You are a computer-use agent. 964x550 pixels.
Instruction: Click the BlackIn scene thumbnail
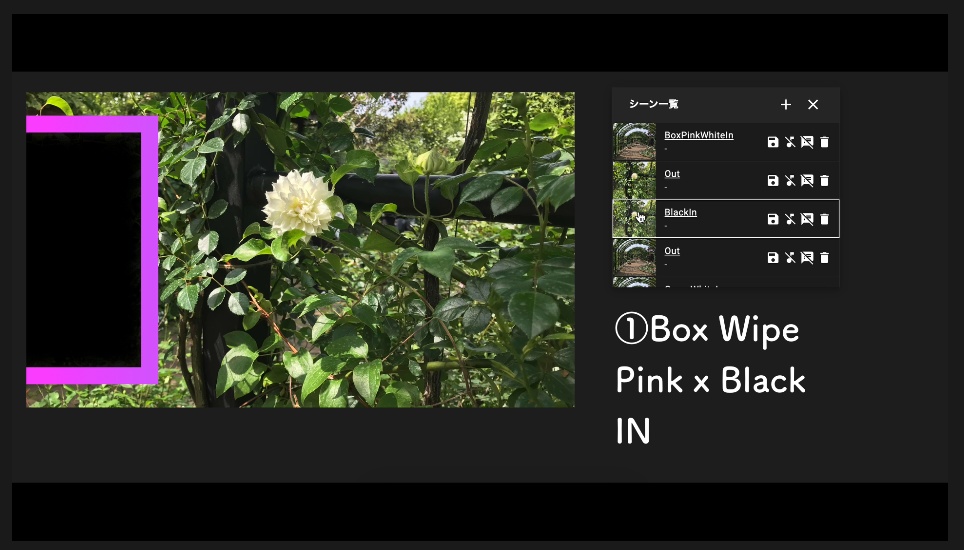pyautogui.click(x=634, y=219)
